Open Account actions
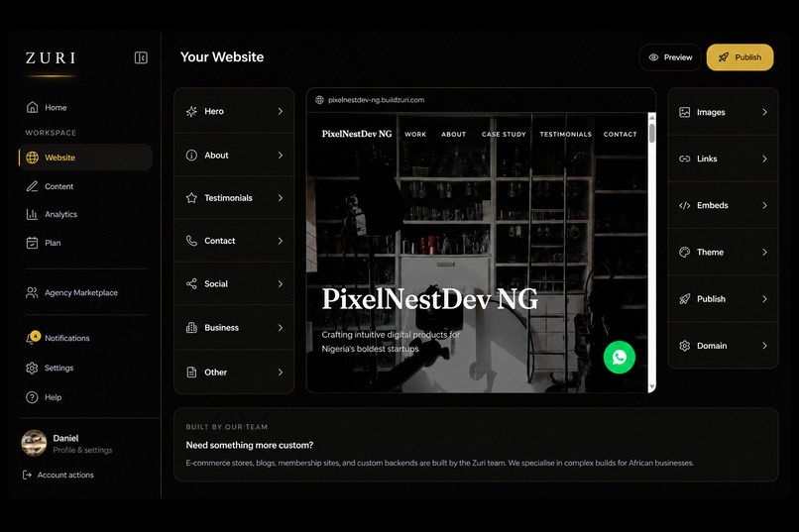This screenshot has width=799, height=532. point(58,475)
